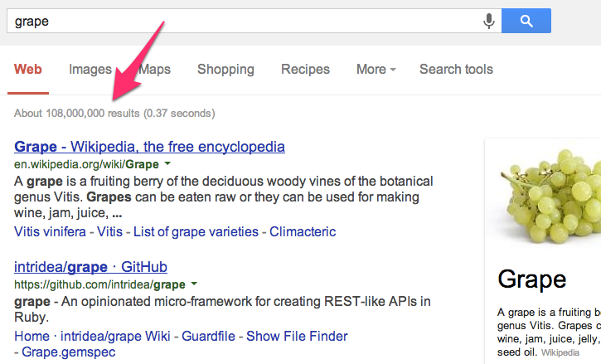The height and width of the screenshot is (364, 601).
Task: Open the Shopping results tab
Action: click(x=225, y=70)
